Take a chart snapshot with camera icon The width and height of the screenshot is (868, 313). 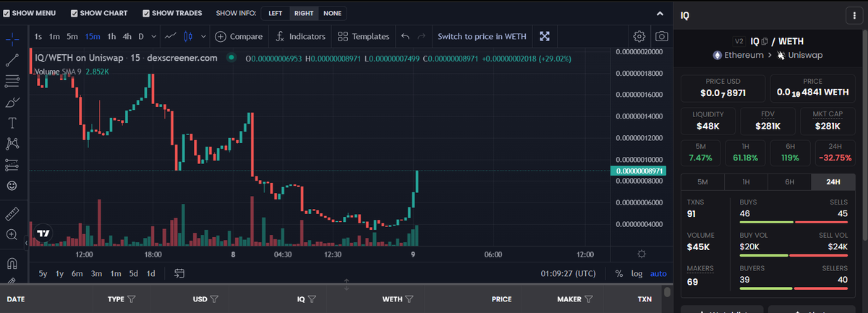coord(661,36)
